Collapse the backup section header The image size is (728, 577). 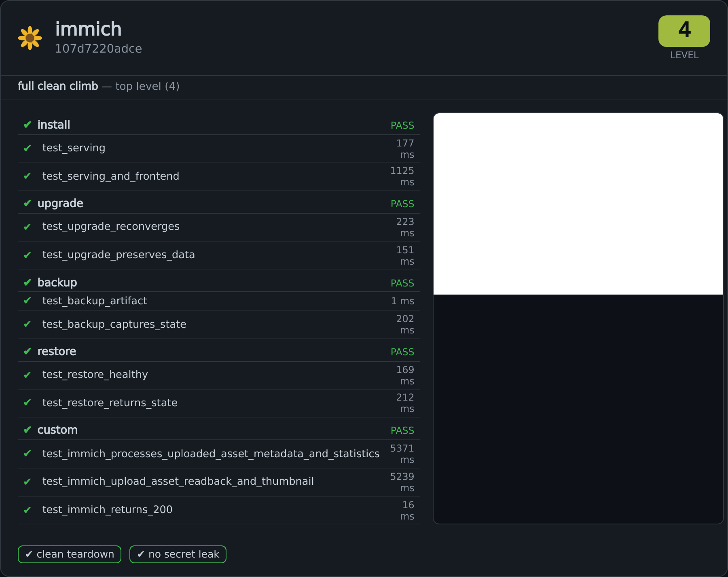tap(219, 282)
